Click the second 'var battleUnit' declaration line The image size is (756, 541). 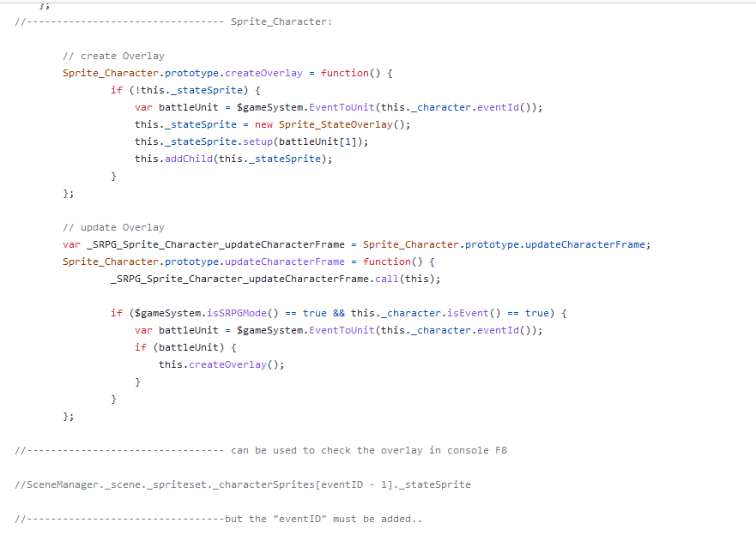tap(338, 330)
